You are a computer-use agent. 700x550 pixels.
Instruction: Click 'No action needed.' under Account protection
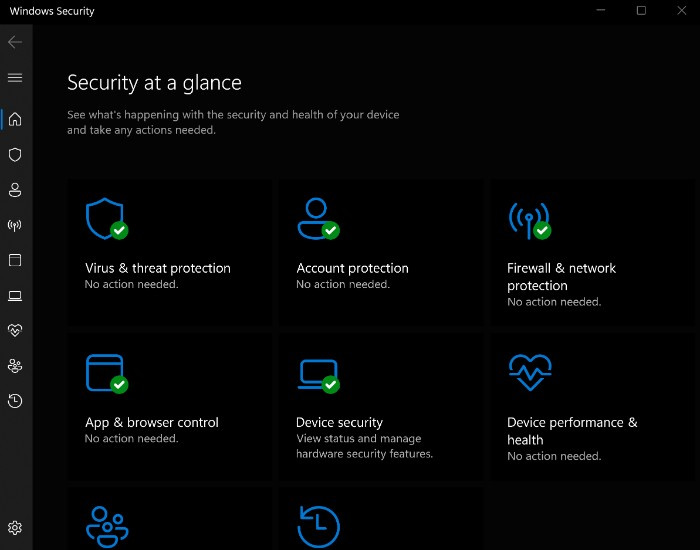[x=343, y=284]
